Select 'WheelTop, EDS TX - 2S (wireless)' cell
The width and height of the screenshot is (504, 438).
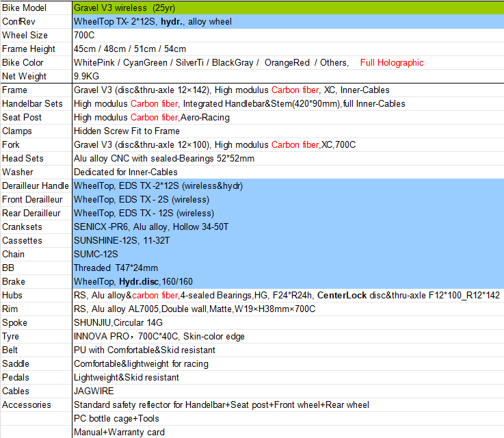pyautogui.click(x=288, y=199)
